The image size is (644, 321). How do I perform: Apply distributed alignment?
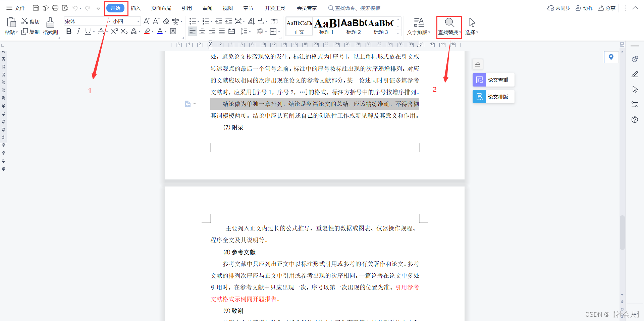click(231, 32)
